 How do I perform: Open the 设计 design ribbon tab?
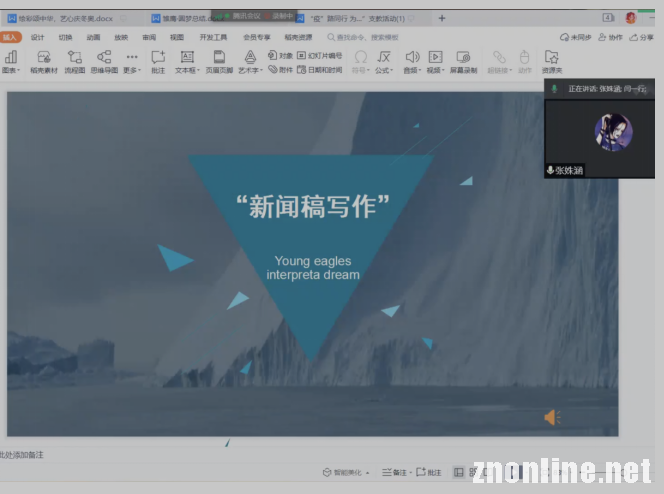pyautogui.click(x=38, y=37)
